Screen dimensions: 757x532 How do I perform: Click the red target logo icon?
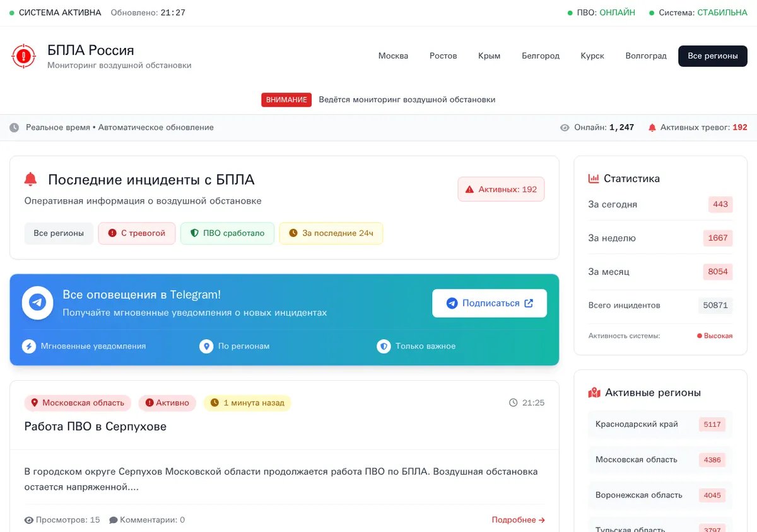tap(24, 56)
